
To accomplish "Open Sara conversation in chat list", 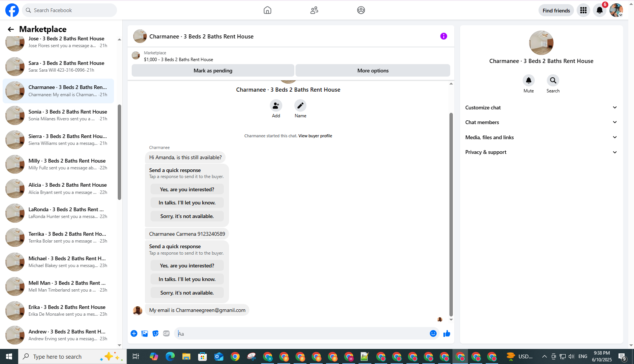I will (58, 66).
